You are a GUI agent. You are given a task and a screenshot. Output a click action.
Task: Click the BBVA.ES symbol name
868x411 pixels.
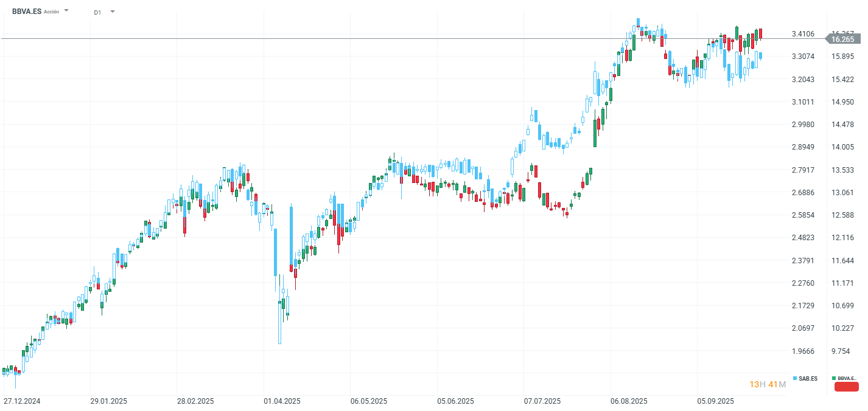coord(27,11)
